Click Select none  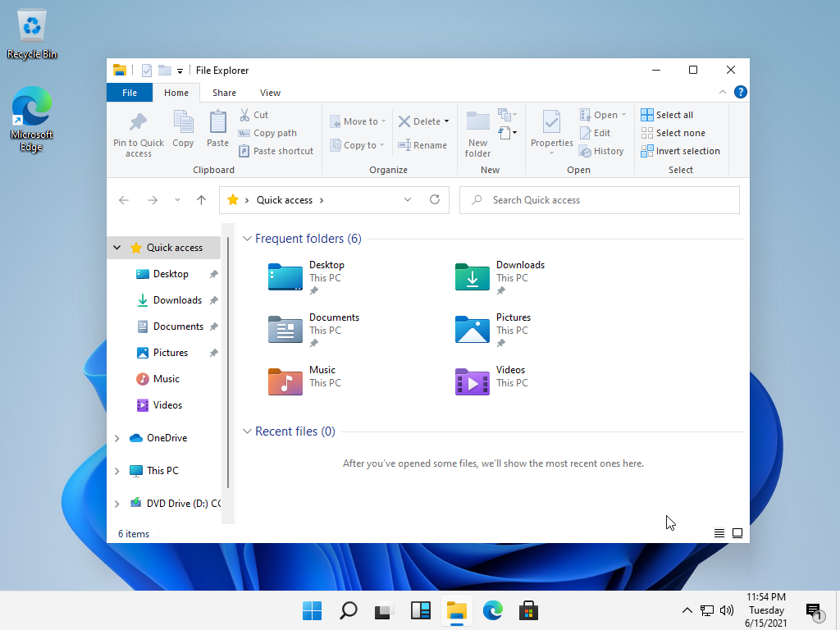(673, 133)
